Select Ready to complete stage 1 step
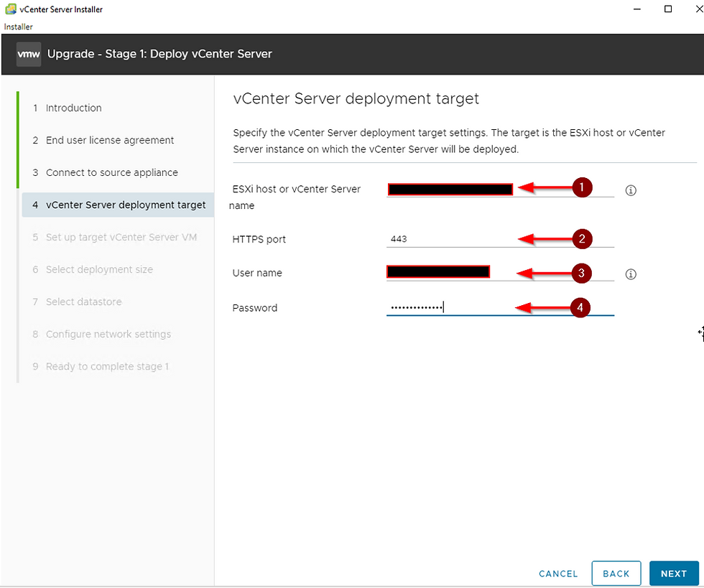 coord(101,367)
